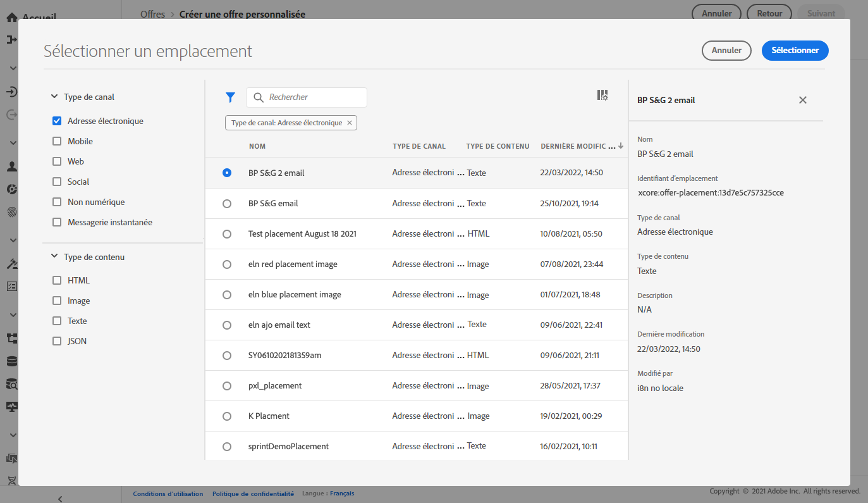868x503 pixels.
Task: Check the HTML content type checkbox
Action: click(x=57, y=280)
